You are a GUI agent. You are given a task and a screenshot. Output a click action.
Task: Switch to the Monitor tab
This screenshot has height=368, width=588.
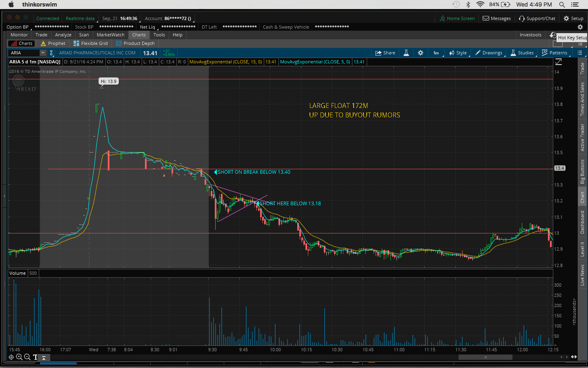point(19,35)
